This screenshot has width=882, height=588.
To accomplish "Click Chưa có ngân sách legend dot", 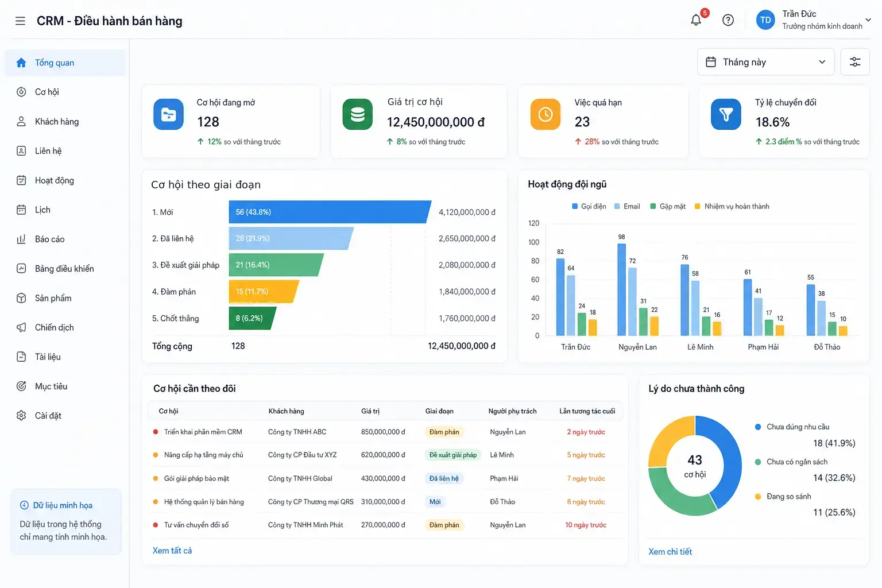I will [x=758, y=462].
